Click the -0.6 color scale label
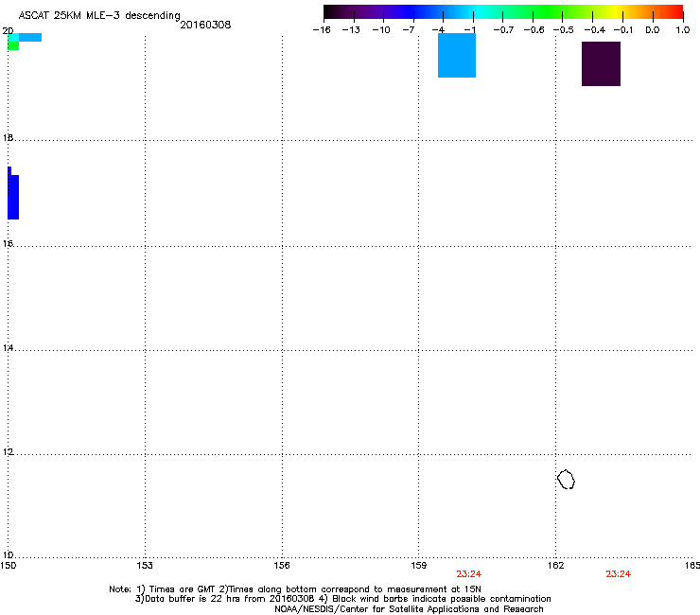 534,30
